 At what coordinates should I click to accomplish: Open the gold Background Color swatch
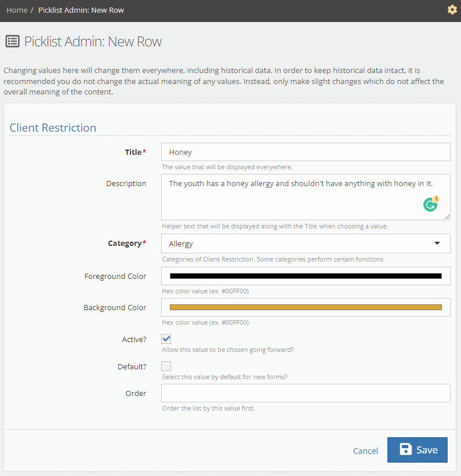[306, 307]
